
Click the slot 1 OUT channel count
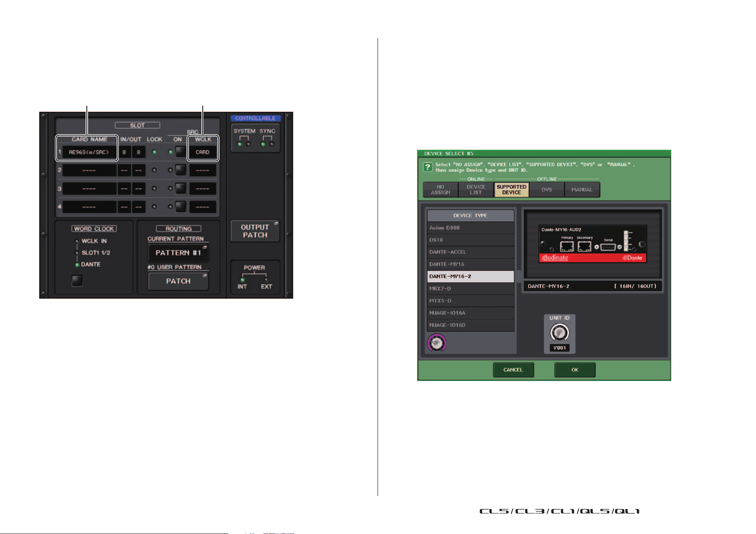pos(139,152)
